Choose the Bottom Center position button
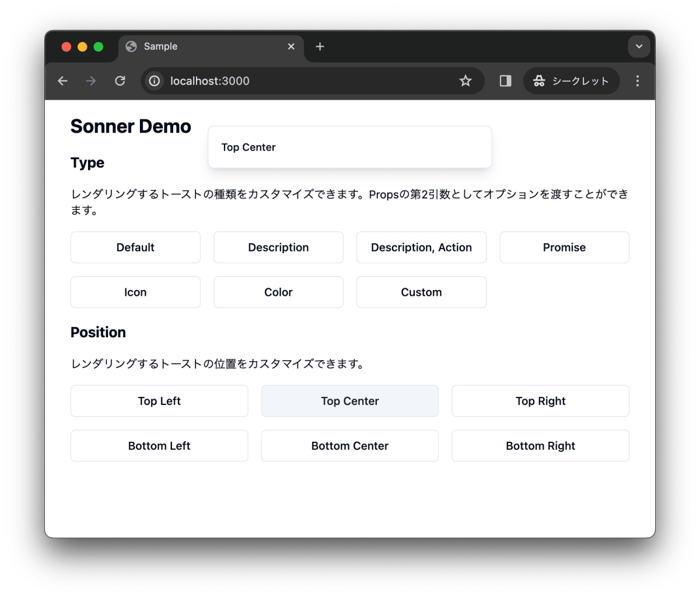Image resolution: width=700 pixels, height=597 pixels. [350, 446]
